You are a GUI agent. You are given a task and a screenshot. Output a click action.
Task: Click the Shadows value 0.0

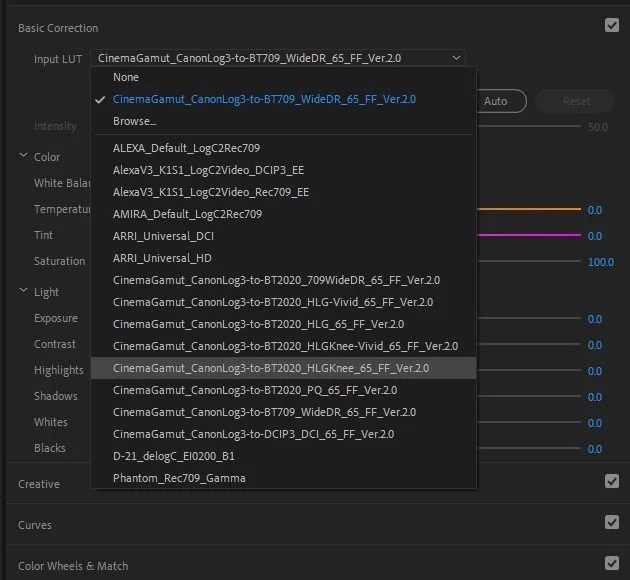click(595, 397)
